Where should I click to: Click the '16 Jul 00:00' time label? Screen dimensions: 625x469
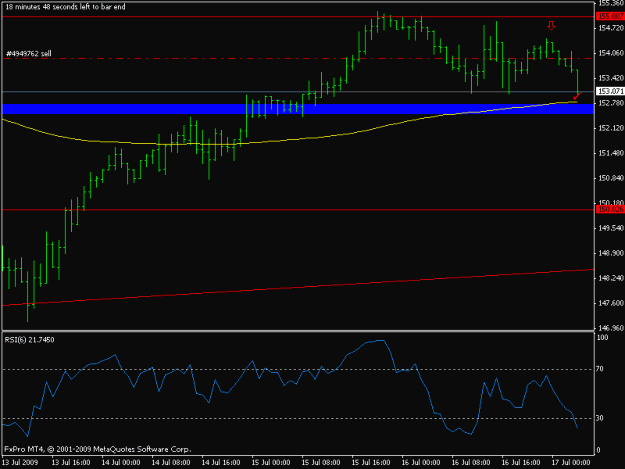click(421, 462)
